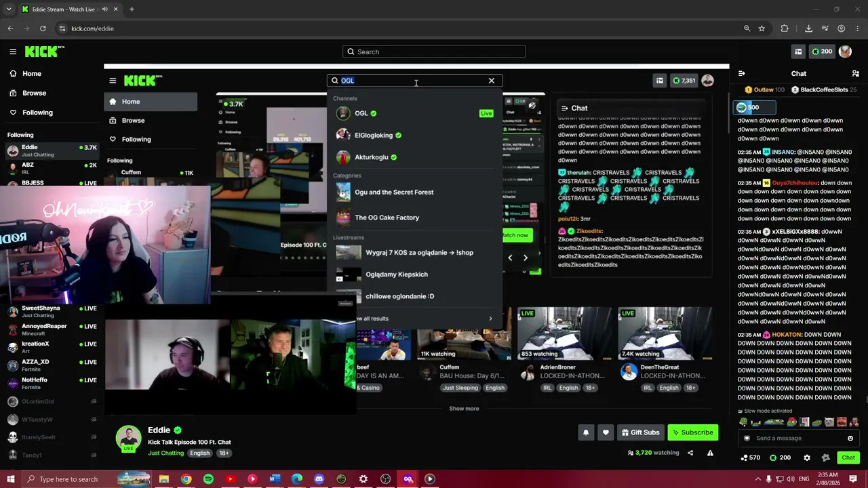
Task: Open Home in the embedded stream's menu
Action: (x=151, y=102)
